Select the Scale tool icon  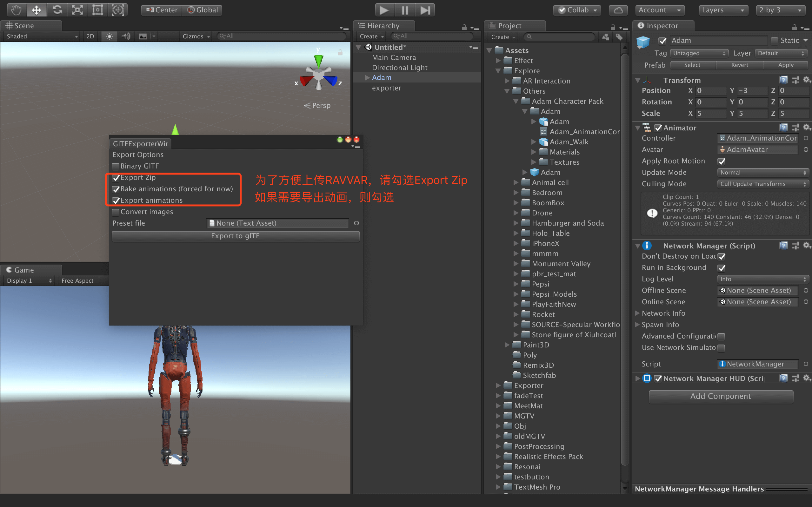tap(77, 10)
